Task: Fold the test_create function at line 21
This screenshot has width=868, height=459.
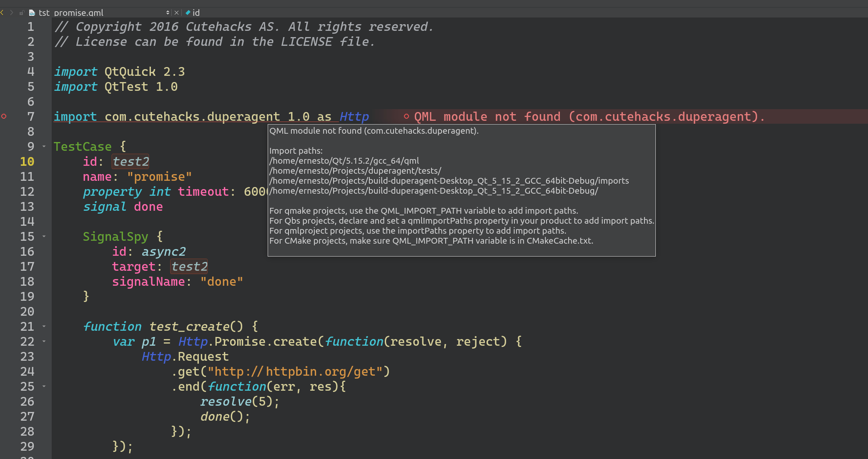Action: [x=44, y=327]
